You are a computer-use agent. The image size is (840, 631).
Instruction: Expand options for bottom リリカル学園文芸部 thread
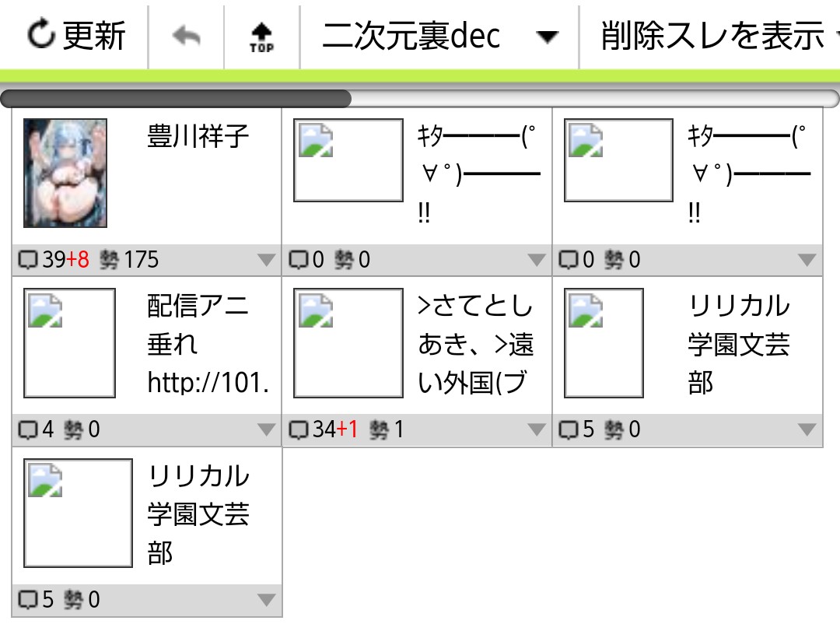click(266, 600)
